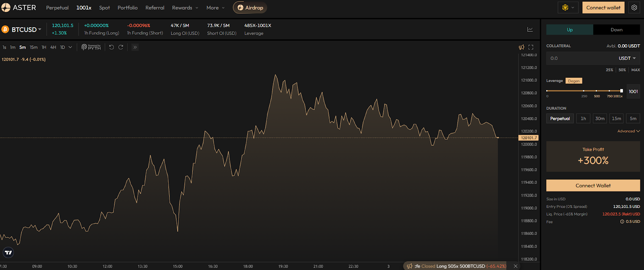Image resolution: width=644 pixels, height=270 pixels.
Task: Choose the 15m duration option
Action: [616, 118]
